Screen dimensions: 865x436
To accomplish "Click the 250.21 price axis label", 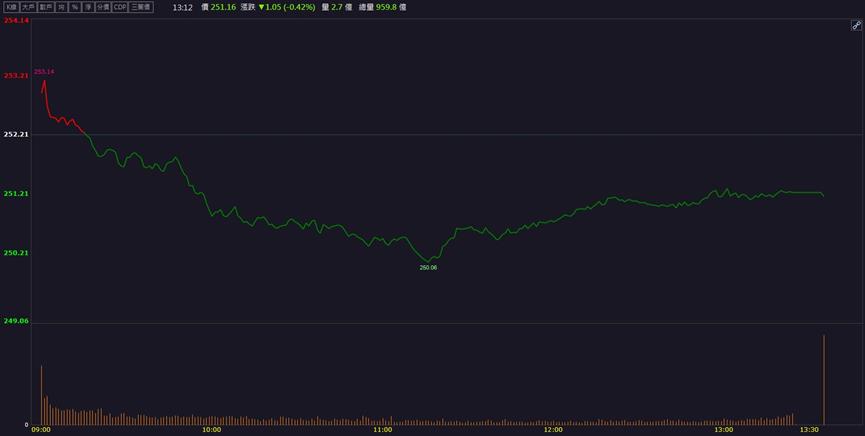I will 15,253.
